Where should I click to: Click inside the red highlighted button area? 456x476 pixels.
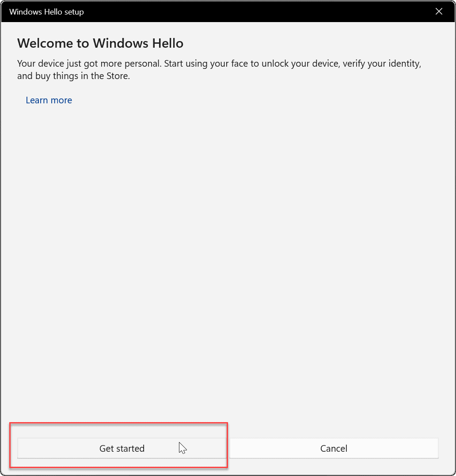pos(122,448)
